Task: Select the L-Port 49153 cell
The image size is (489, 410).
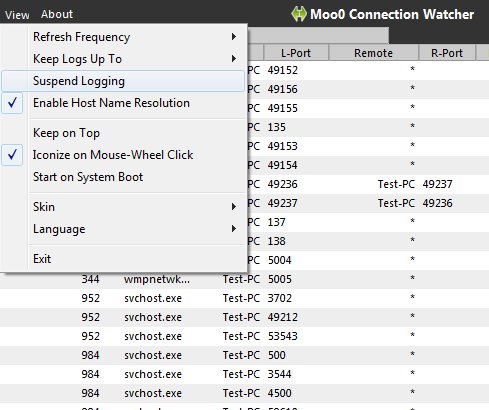Action: 283,146
